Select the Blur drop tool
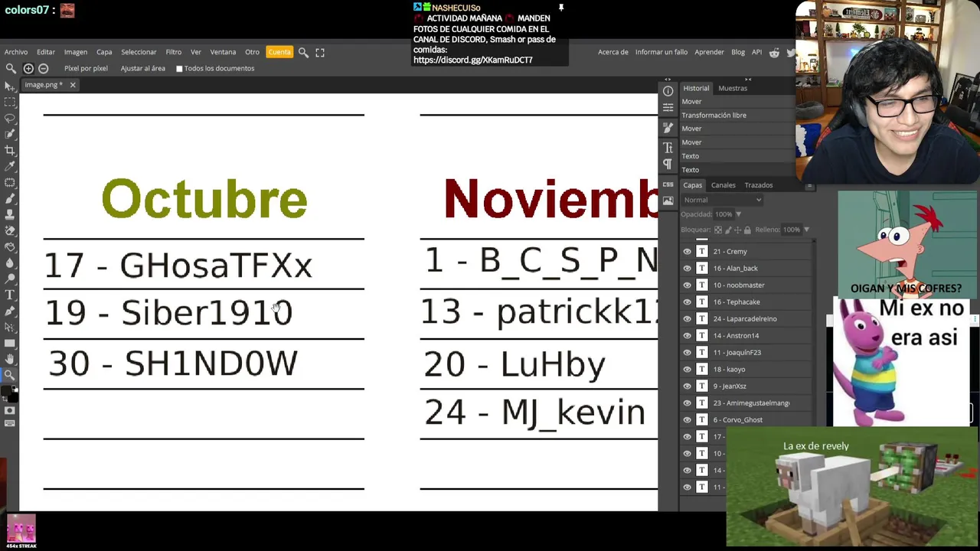Screen dimensions: 980x551 pyautogui.click(x=10, y=263)
